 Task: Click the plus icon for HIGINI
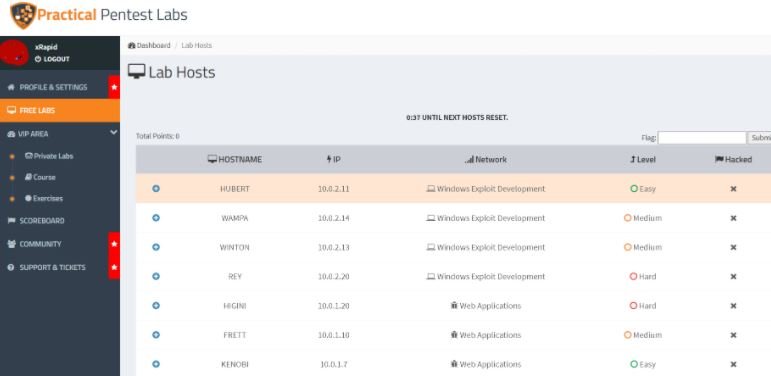pyautogui.click(x=156, y=306)
